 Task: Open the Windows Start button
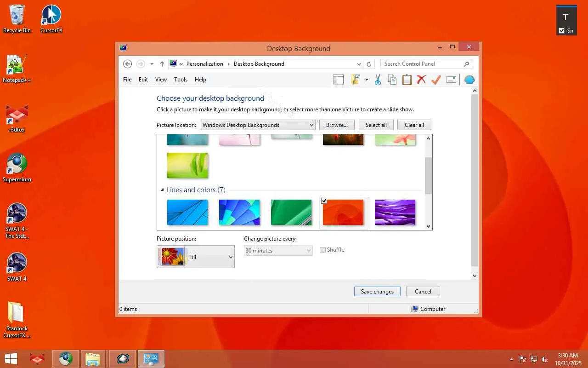pos(11,359)
